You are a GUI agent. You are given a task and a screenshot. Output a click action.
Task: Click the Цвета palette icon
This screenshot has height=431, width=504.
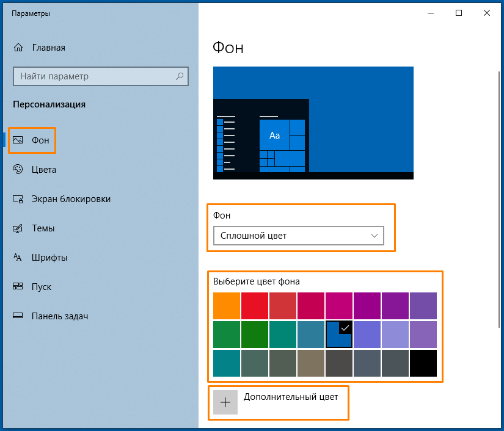(x=18, y=169)
